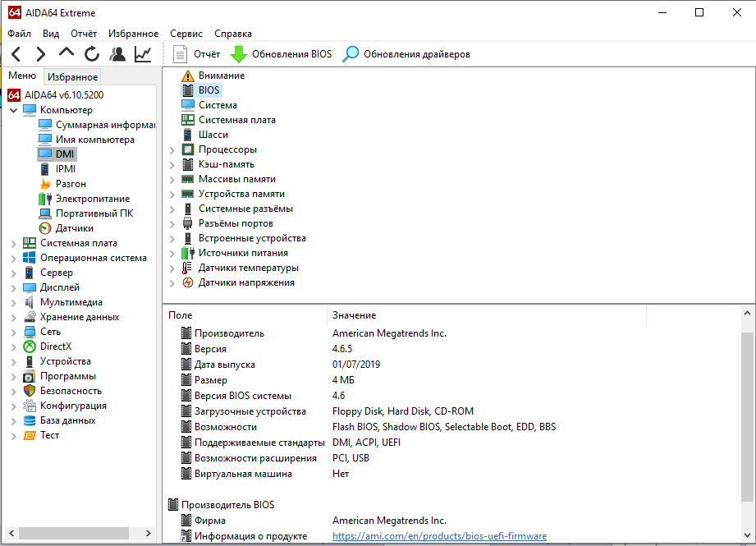
Task: Click Обновления BIOS with green arrow
Action: coord(281,54)
